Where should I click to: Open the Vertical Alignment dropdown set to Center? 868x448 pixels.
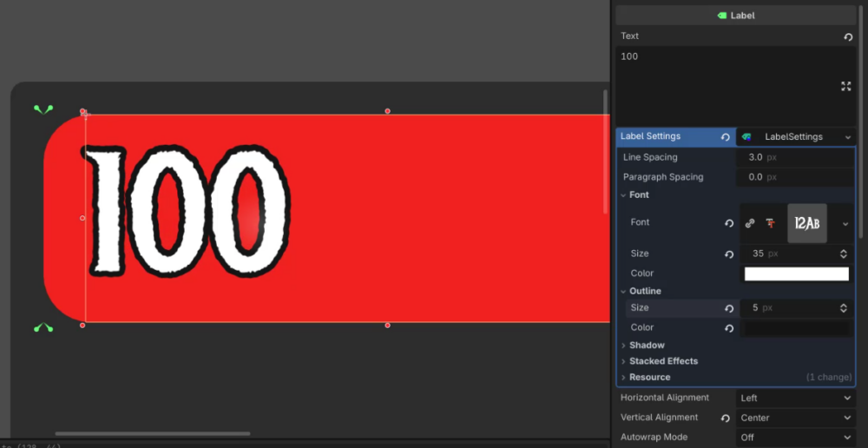click(795, 418)
